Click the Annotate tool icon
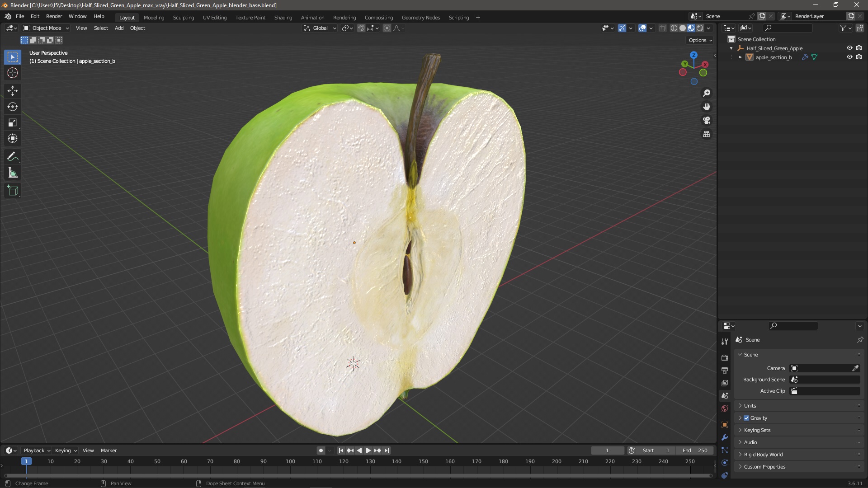 (13, 156)
